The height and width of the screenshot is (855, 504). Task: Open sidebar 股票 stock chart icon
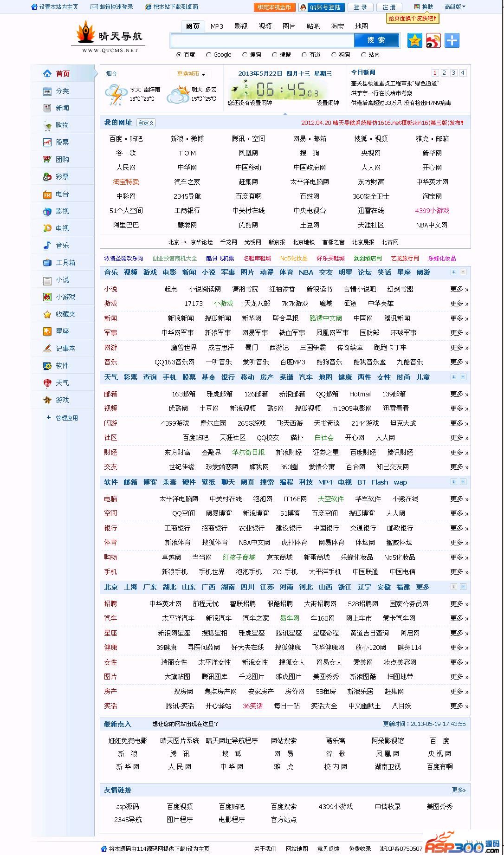click(47, 142)
